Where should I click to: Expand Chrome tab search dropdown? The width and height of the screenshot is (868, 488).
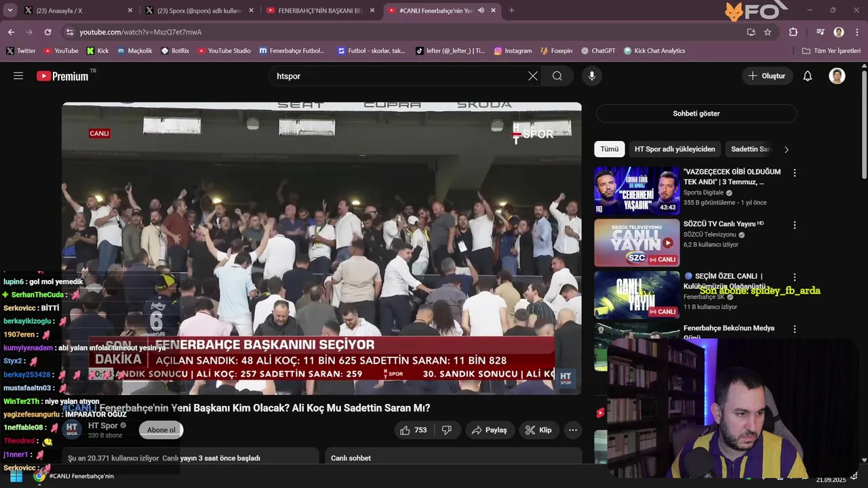tap(11, 10)
